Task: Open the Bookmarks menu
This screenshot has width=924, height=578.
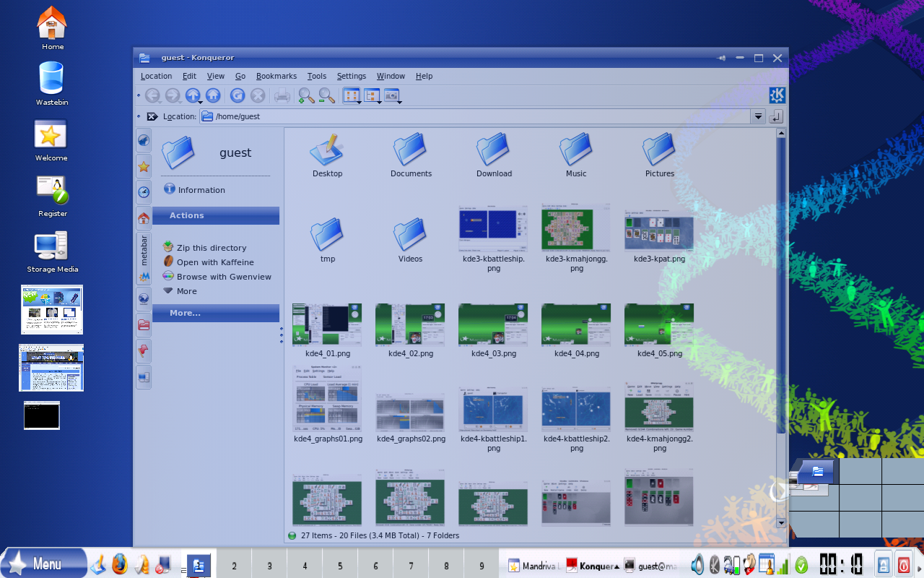Action: 276,76
